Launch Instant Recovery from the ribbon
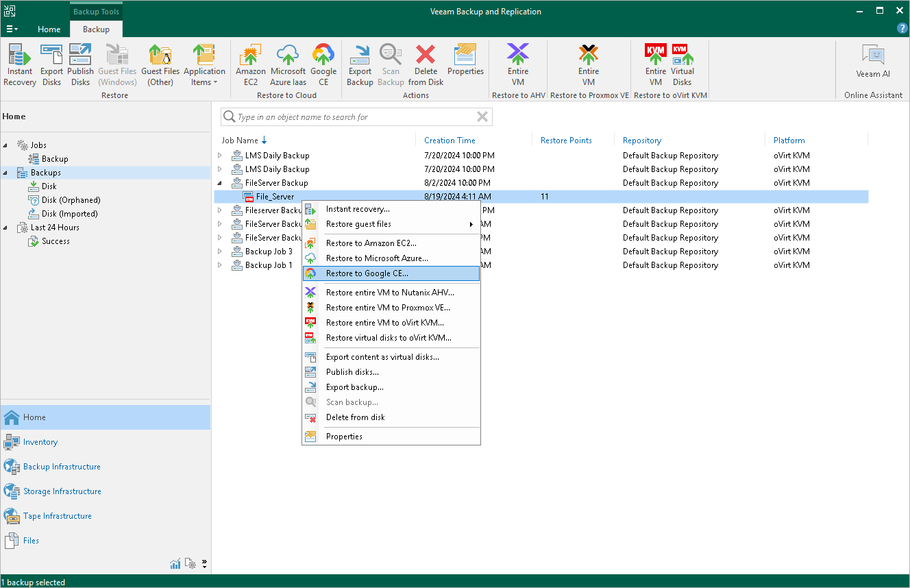Viewport: 910px width, 588px height. pyautogui.click(x=20, y=65)
